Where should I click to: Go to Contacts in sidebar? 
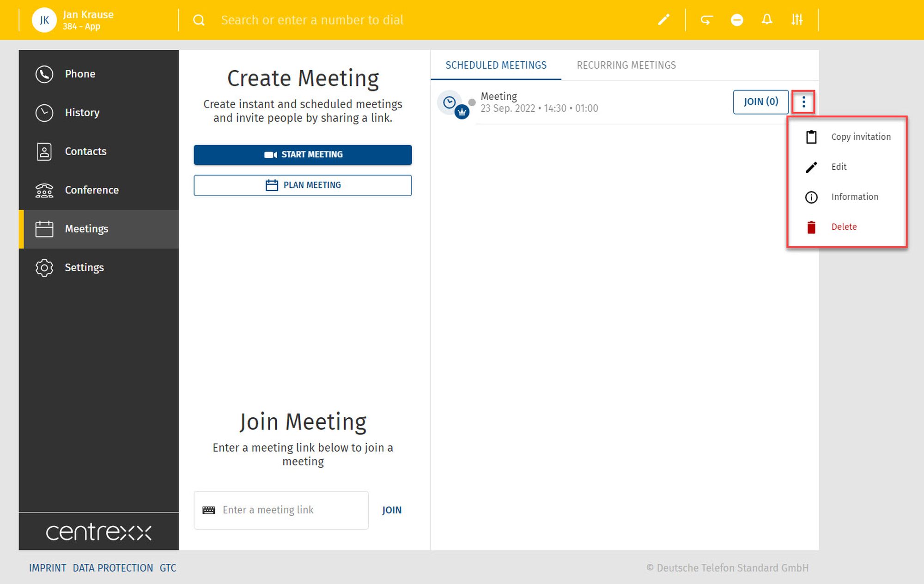[85, 151]
